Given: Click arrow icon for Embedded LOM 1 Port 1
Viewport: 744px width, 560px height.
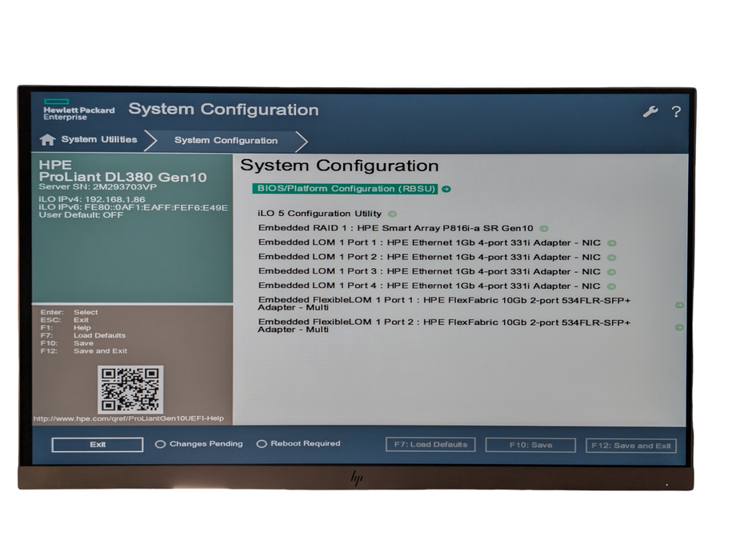Looking at the screenshot, I should [612, 243].
